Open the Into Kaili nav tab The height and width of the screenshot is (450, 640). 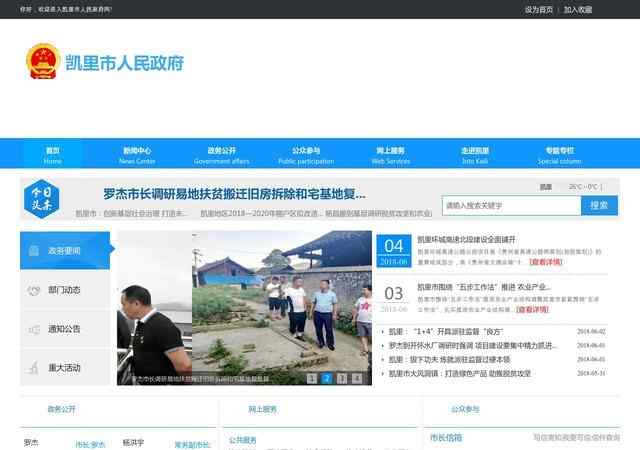(475, 155)
